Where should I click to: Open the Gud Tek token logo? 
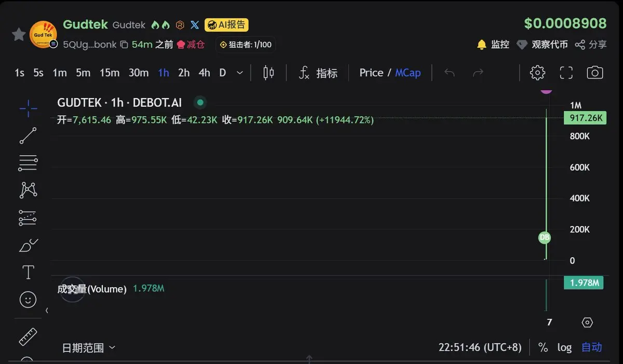coord(43,35)
